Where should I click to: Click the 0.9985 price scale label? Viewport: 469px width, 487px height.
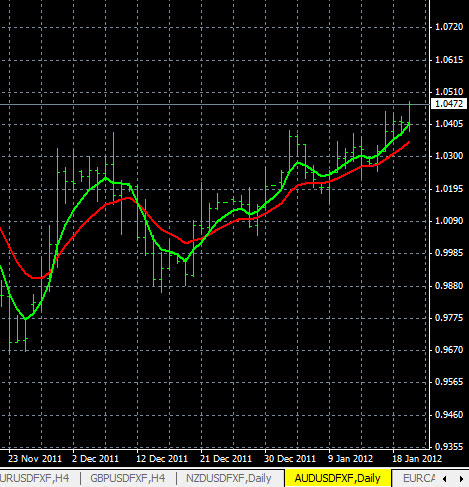(x=449, y=253)
